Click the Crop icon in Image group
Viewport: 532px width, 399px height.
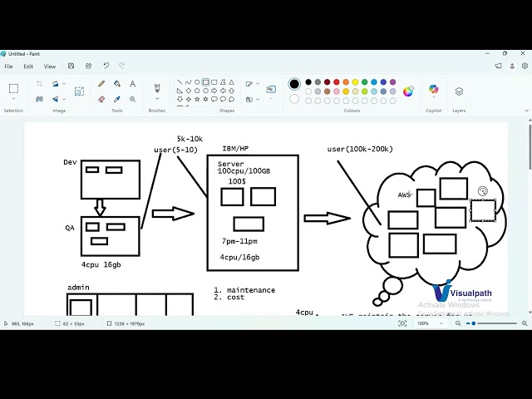(39, 84)
